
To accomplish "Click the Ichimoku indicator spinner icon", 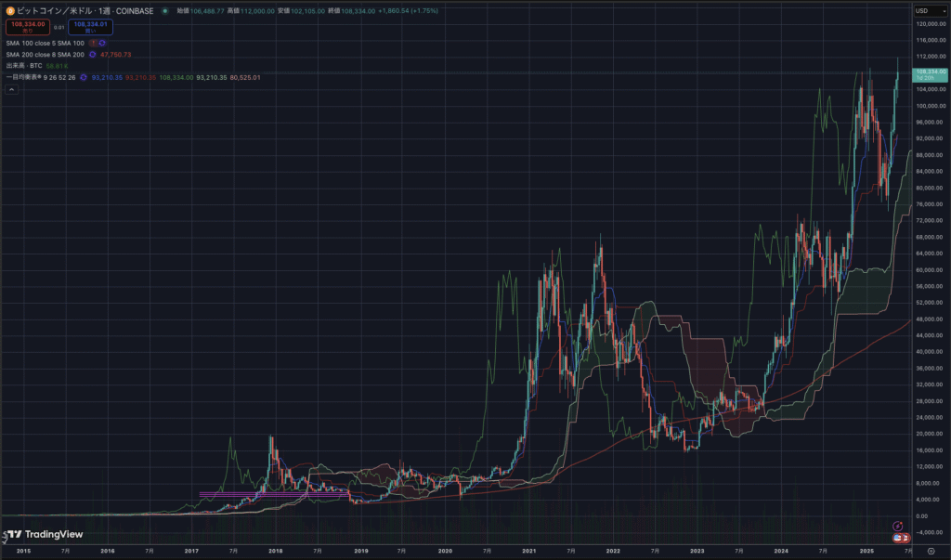I will click(83, 77).
